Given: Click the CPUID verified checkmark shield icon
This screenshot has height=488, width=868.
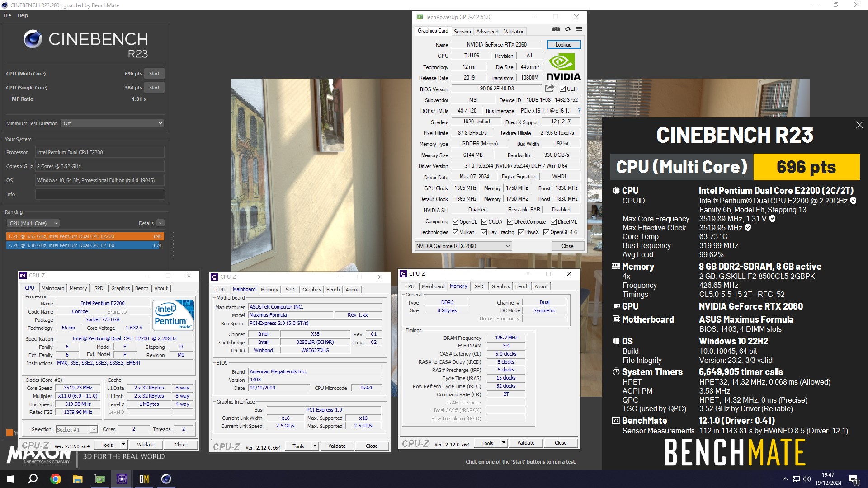Looking at the screenshot, I should tap(853, 201).
